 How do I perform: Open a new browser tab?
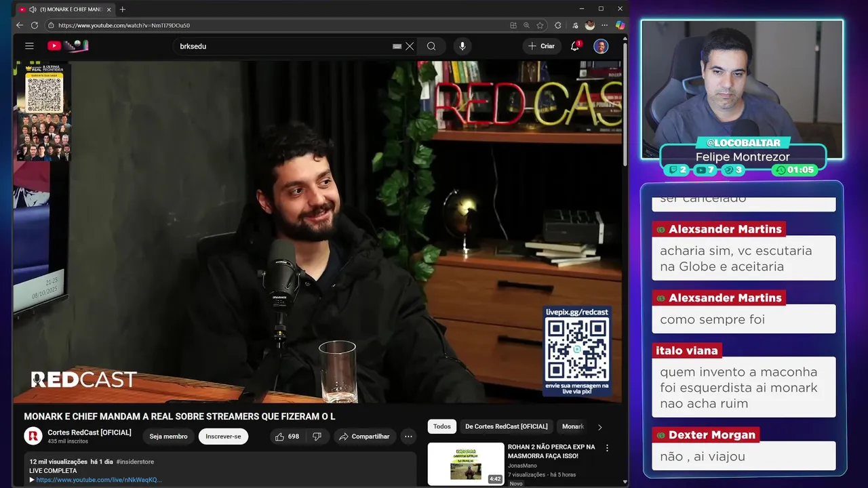click(123, 9)
